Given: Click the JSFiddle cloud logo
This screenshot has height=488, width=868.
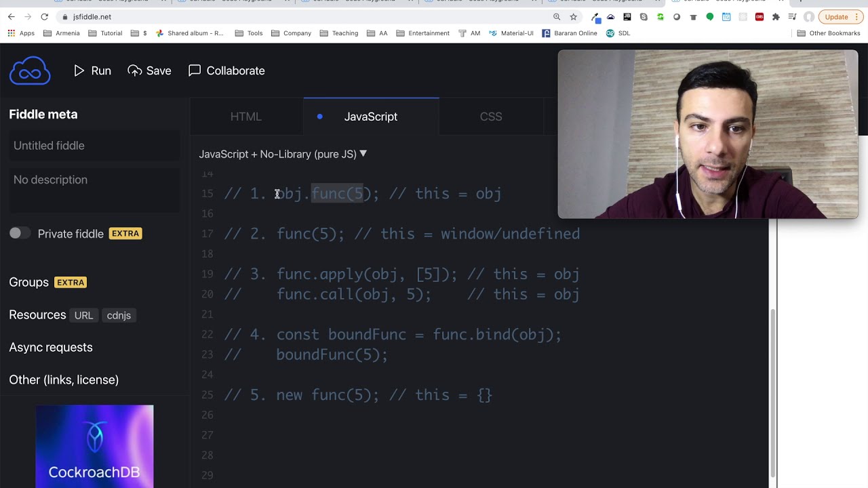Looking at the screenshot, I should (x=30, y=70).
